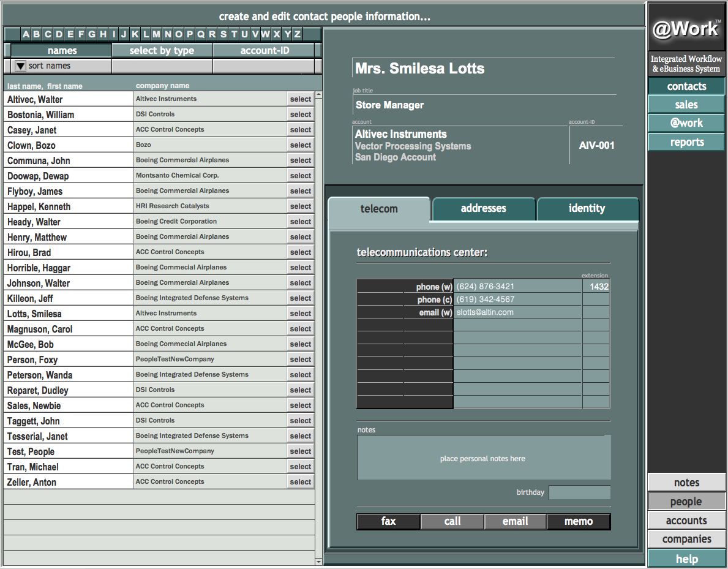Go to reports section

tap(686, 142)
